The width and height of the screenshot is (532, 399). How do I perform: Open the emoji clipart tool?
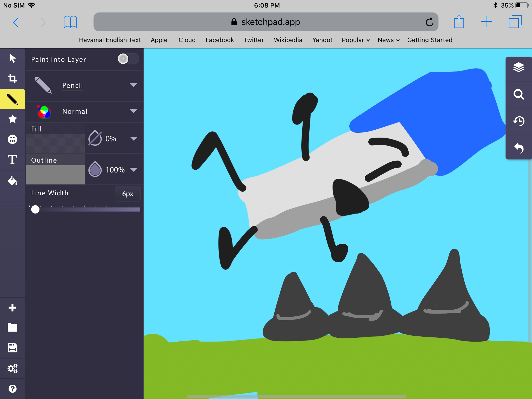point(12,139)
